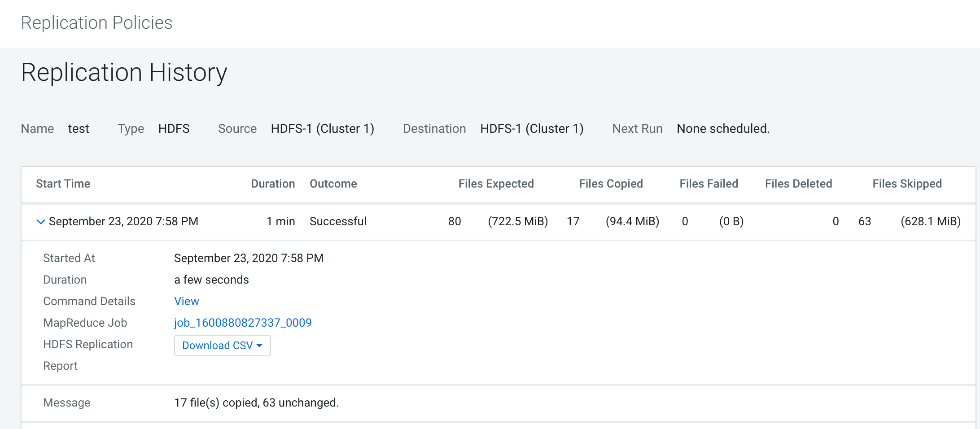Click the View command details link
Image resolution: width=980 pixels, height=429 pixels.
tap(186, 301)
